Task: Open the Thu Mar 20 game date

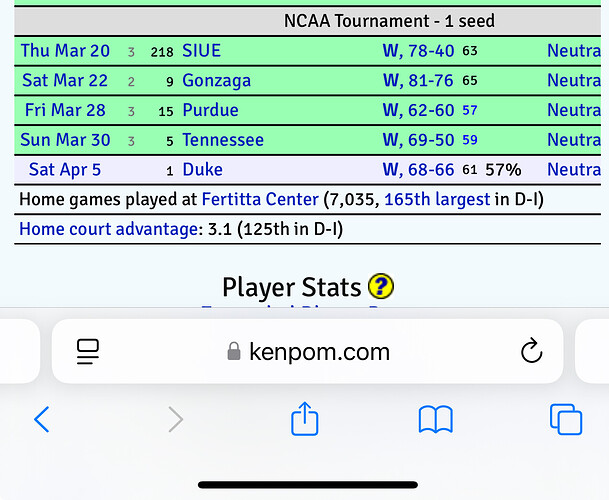Action: point(65,51)
